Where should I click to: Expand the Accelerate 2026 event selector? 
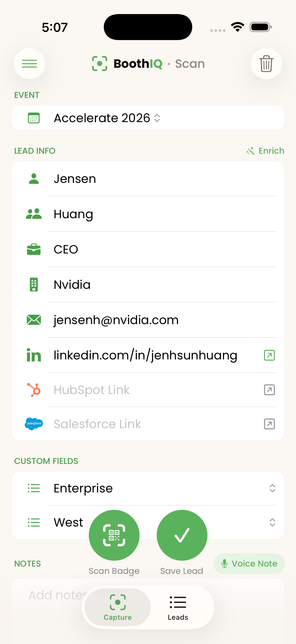(107, 118)
